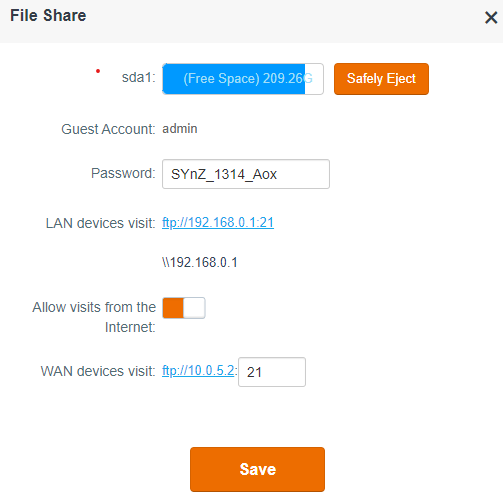
Task: Open the ftp://192.168.0.1:21 LAN link
Action: (x=218, y=223)
